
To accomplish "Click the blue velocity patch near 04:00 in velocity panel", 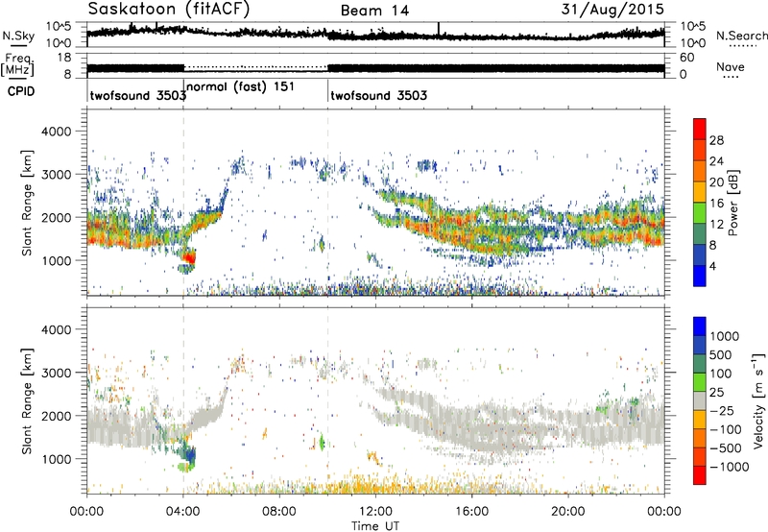I will pos(190,456).
